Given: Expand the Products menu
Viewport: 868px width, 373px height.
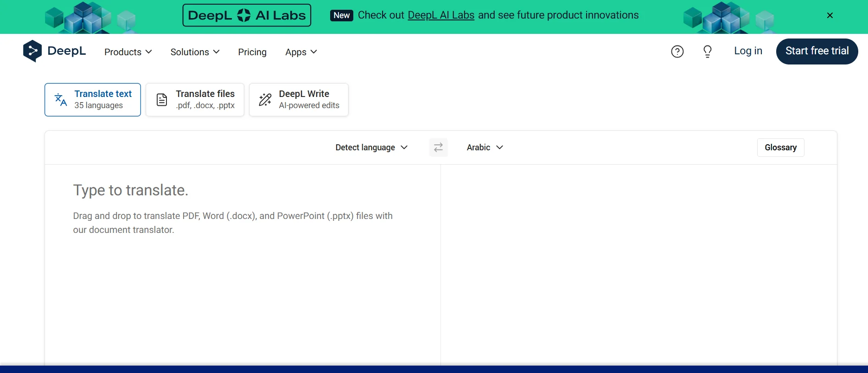Looking at the screenshot, I should (x=128, y=52).
